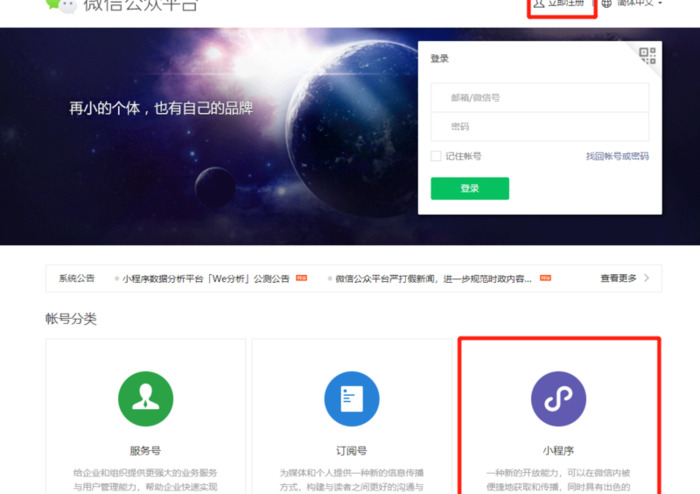Click the WeChat logo icon
The height and width of the screenshot is (494, 700).
tap(61, 5)
